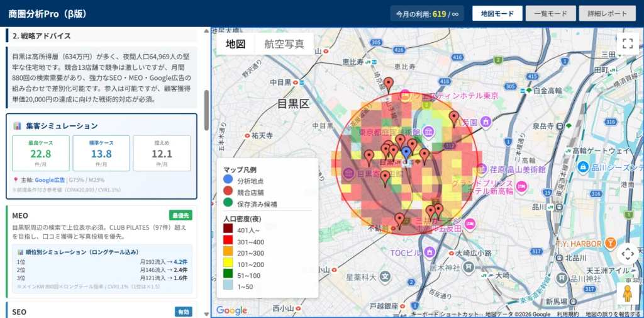This screenshot has width=644, height=318.
Task: Open the 詳細レポート view
Action: click(x=607, y=13)
